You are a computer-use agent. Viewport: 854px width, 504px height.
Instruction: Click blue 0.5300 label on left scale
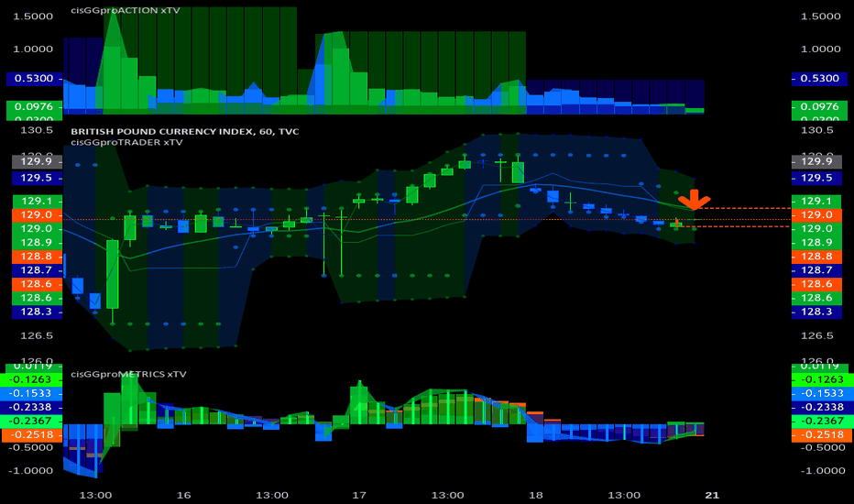pos(34,79)
